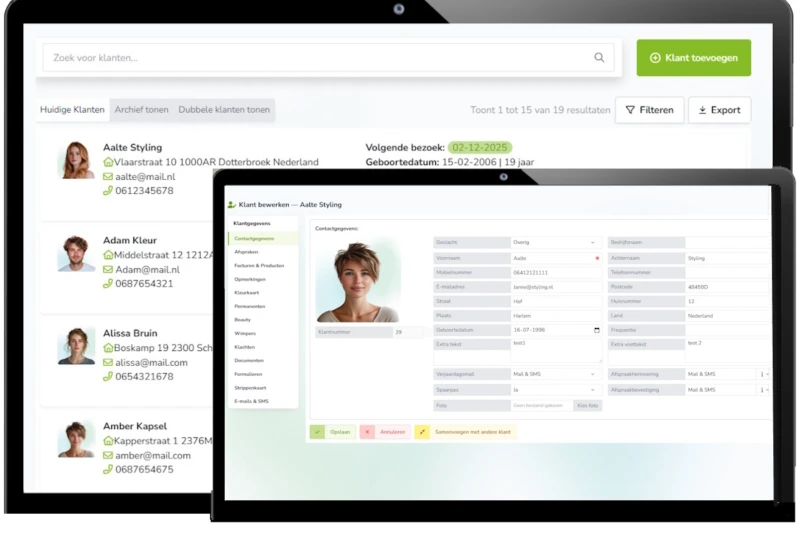Viewport: 800px width, 533px height.
Task: Click Samenvoegen met andere klant button
Action: click(465, 432)
